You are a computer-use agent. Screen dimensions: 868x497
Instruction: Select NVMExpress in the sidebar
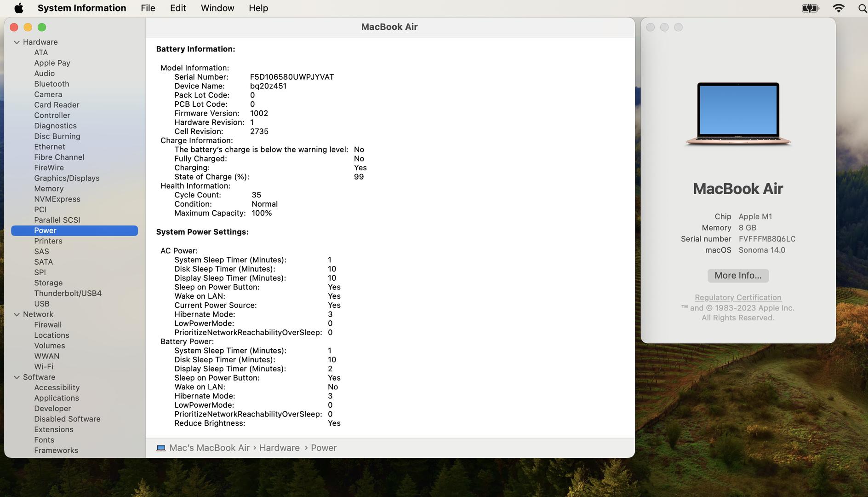57,199
